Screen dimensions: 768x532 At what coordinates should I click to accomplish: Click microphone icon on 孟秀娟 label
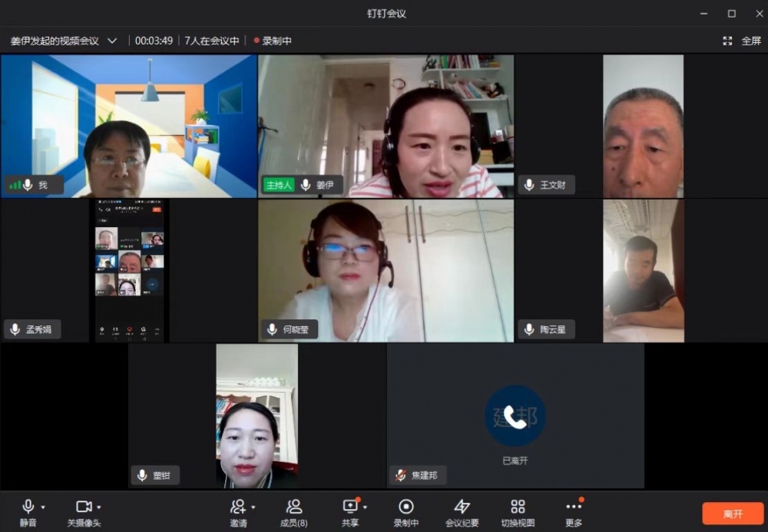(15, 329)
